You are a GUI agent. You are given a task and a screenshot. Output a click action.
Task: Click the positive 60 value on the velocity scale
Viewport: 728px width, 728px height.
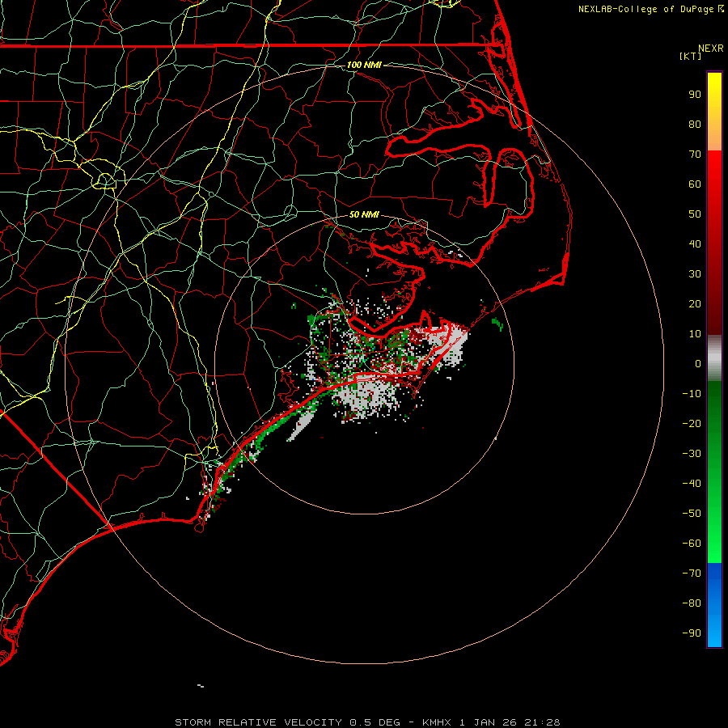coord(695,184)
